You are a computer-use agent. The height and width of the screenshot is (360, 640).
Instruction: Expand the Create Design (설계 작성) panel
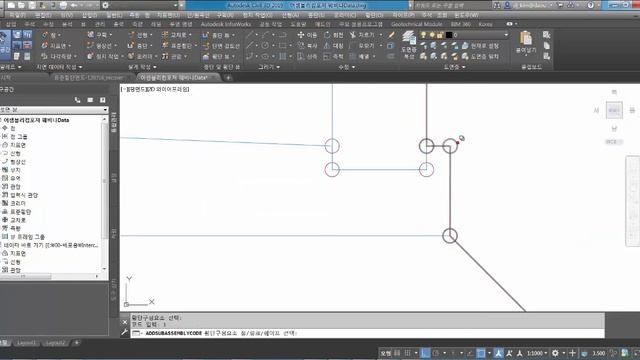click(x=142, y=67)
